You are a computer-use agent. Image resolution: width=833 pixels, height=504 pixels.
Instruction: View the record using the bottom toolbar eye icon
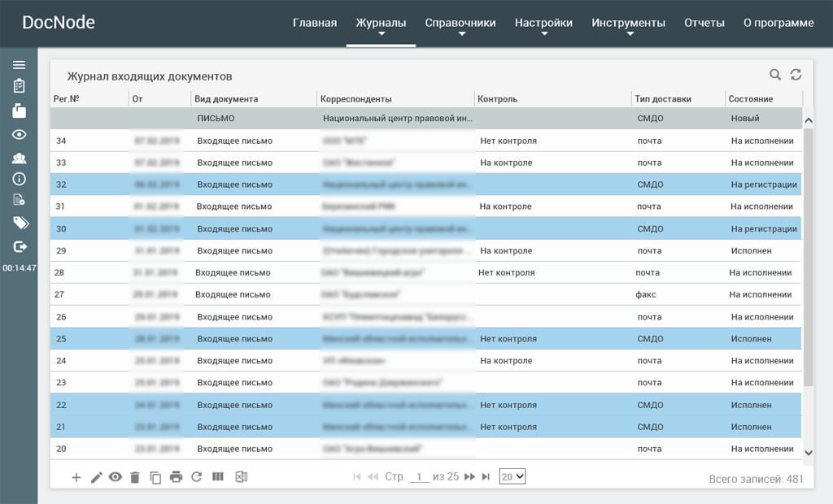click(x=116, y=477)
